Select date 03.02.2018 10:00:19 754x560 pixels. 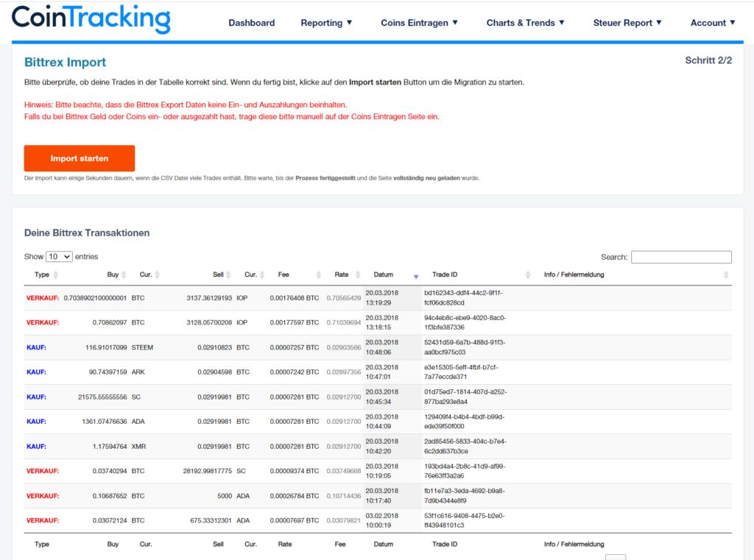tap(382, 520)
